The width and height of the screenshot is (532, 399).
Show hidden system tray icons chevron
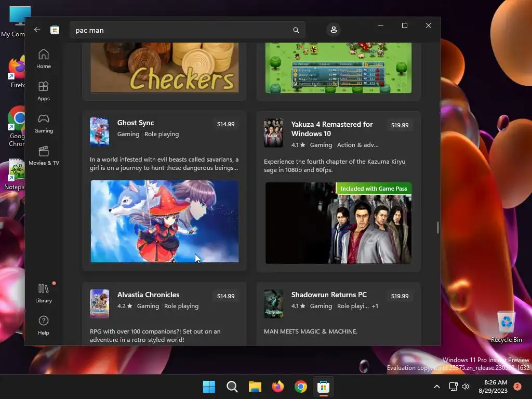[437, 387]
